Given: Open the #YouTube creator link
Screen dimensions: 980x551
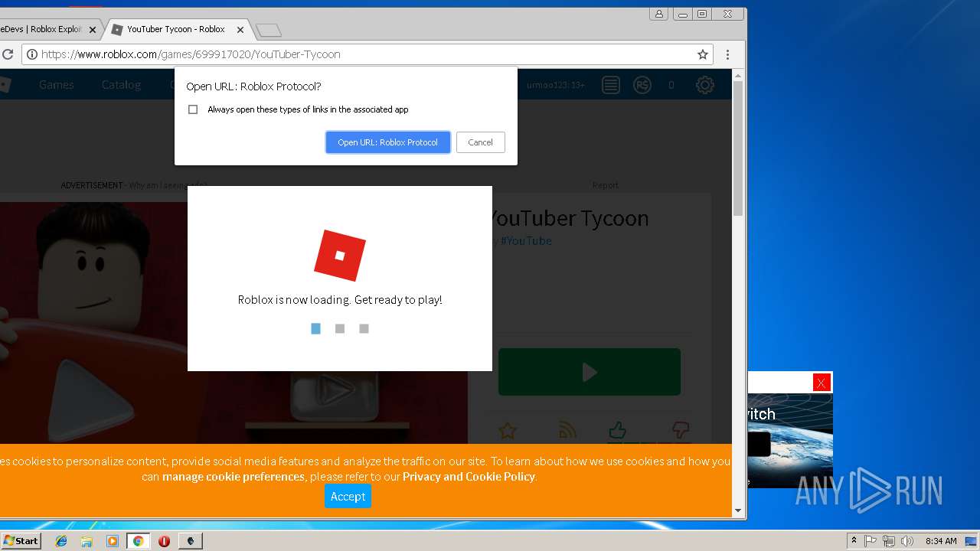Looking at the screenshot, I should point(526,241).
